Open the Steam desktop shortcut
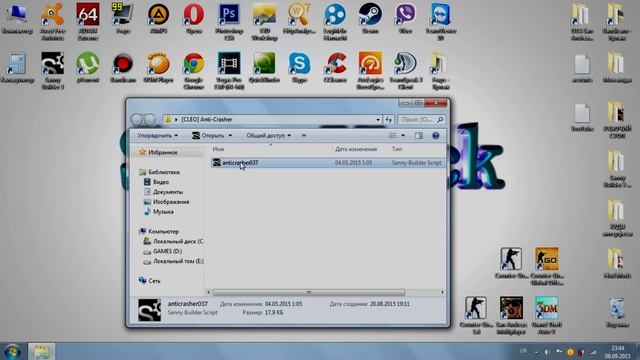640x360 pixels. [370, 18]
